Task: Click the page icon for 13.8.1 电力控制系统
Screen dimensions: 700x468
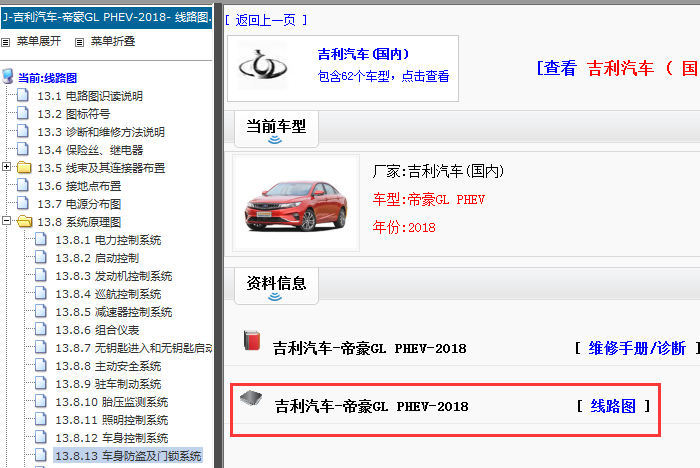Action: (41, 239)
